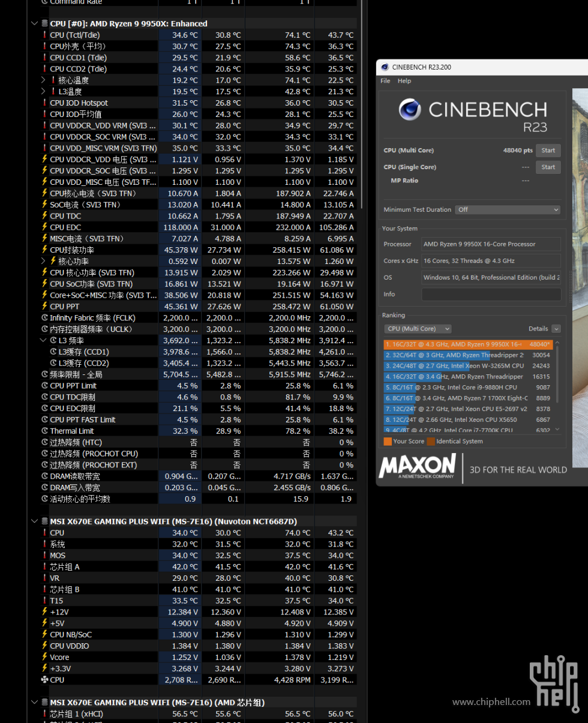
Task: Click the Identical System brown color swatch
Action: pos(431,442)
